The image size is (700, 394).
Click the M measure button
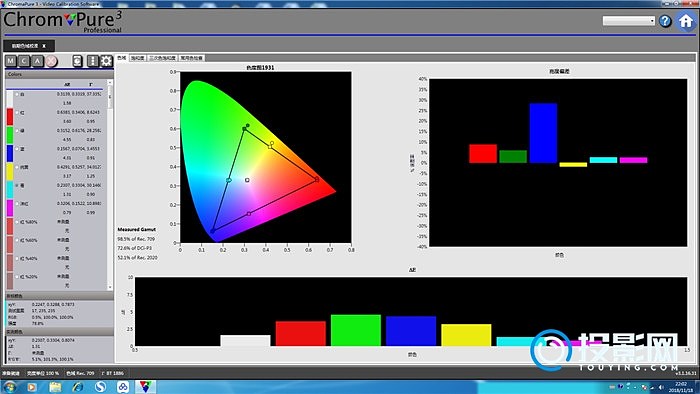point(11,61)
